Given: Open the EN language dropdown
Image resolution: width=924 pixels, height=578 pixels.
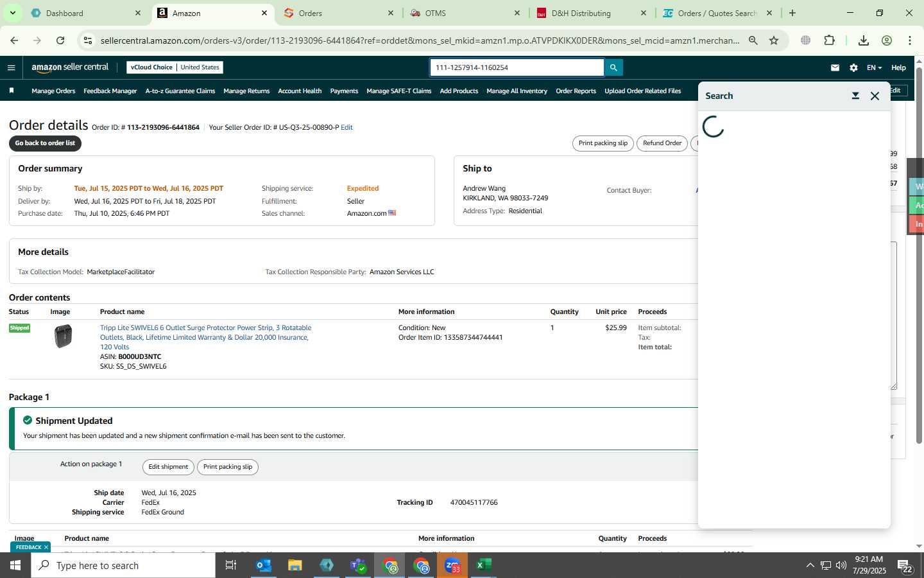Looking at the screenshot, I should (874, 67).
